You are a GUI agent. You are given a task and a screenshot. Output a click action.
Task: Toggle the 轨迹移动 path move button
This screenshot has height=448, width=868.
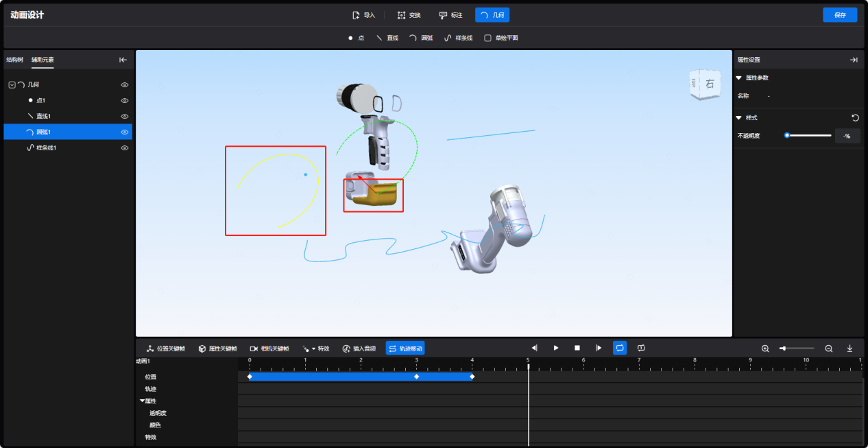[x=405, y=349]
